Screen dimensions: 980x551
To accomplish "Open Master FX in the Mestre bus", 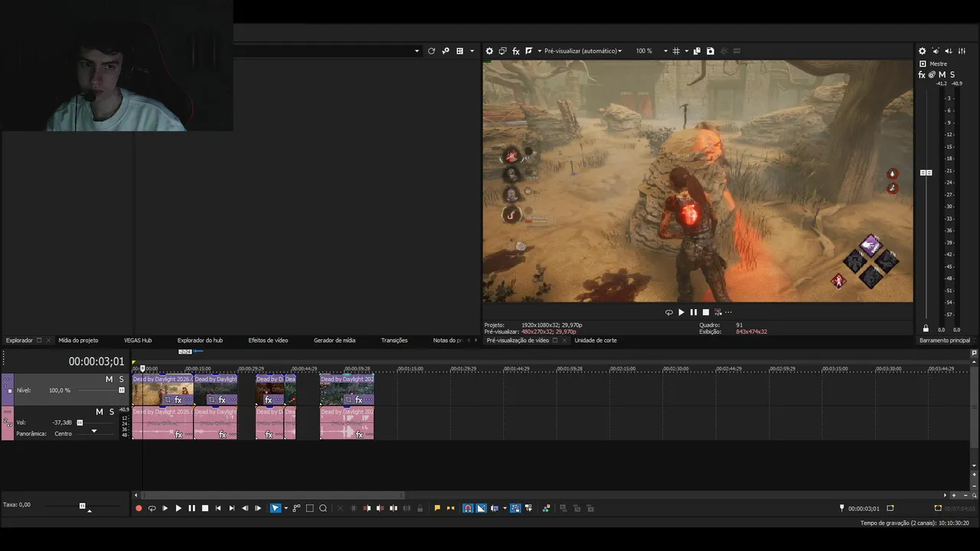I will (922, 75).
